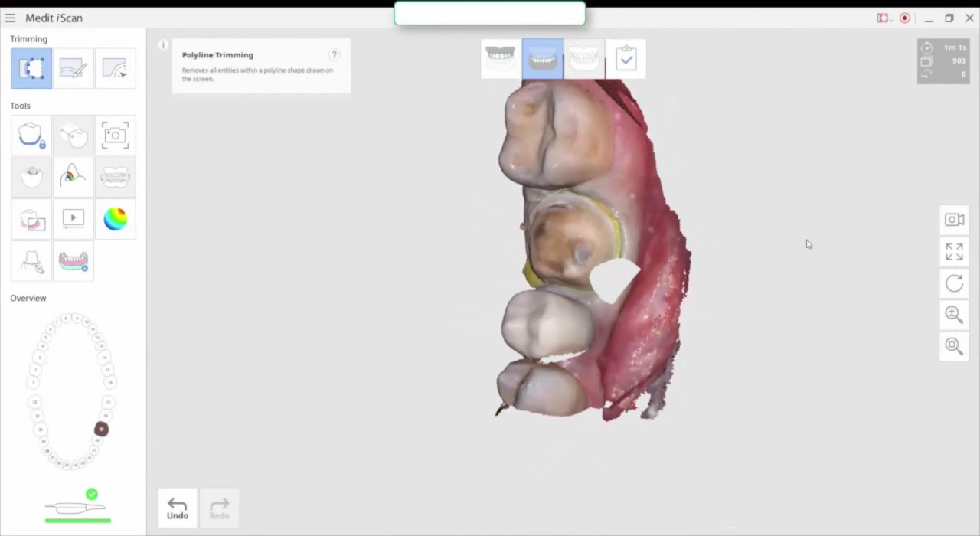This screenshot has width=980, height=536.
Task: Switch to the Maxilla scan stage tab
Action: (x=501, y=59)
